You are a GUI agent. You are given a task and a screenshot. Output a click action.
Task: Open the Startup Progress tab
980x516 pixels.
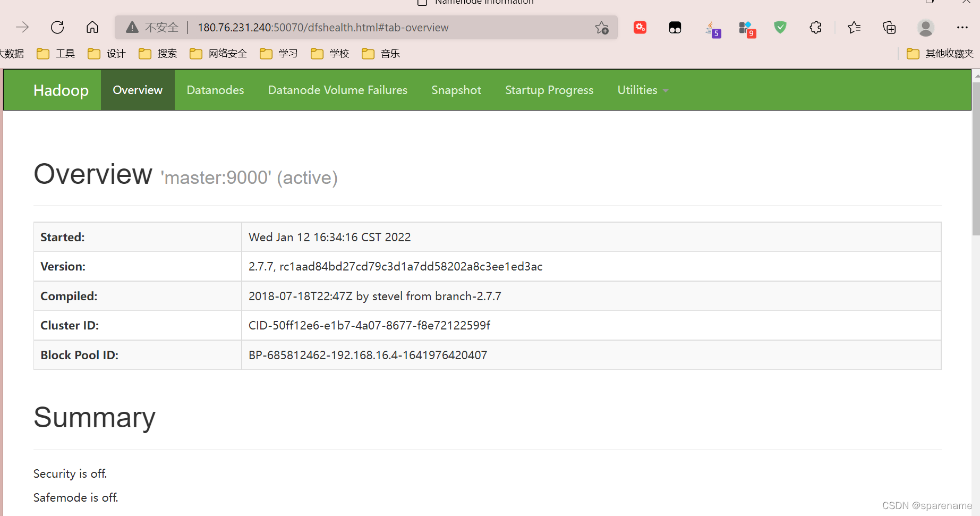pyautogui.click(x=549, y=90)
